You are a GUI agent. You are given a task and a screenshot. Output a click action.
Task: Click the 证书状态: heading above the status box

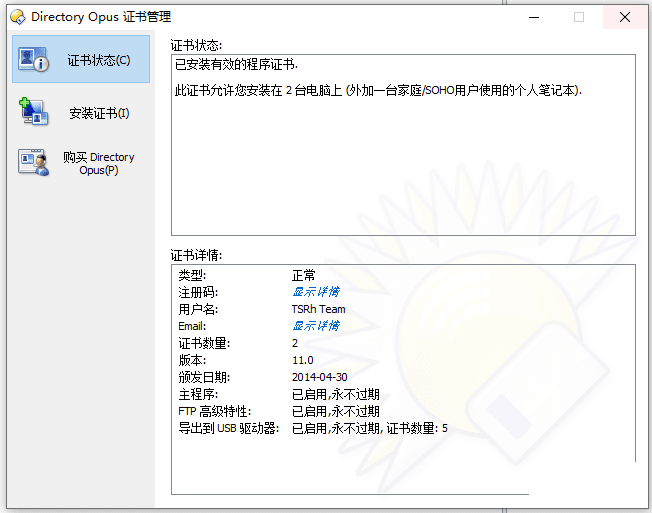click(x=196, y=45)
